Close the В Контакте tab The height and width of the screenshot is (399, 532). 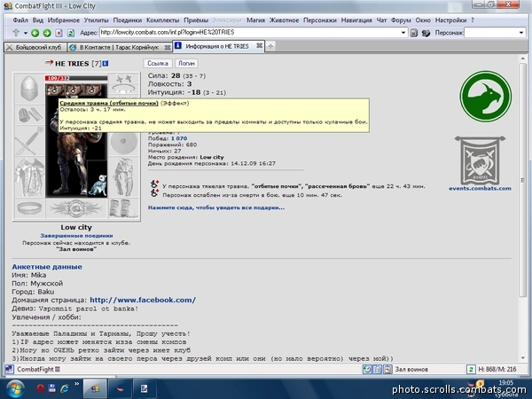168,48
